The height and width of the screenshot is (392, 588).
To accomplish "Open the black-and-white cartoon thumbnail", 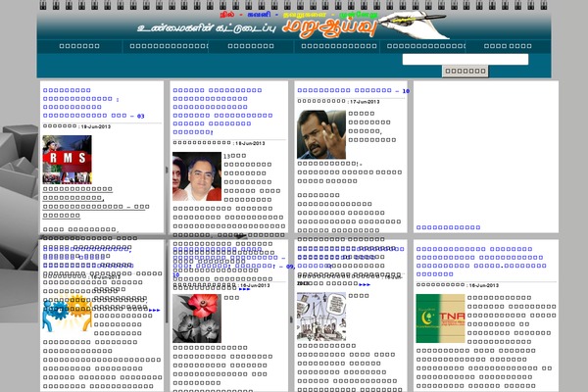I will tap(321, 317).
